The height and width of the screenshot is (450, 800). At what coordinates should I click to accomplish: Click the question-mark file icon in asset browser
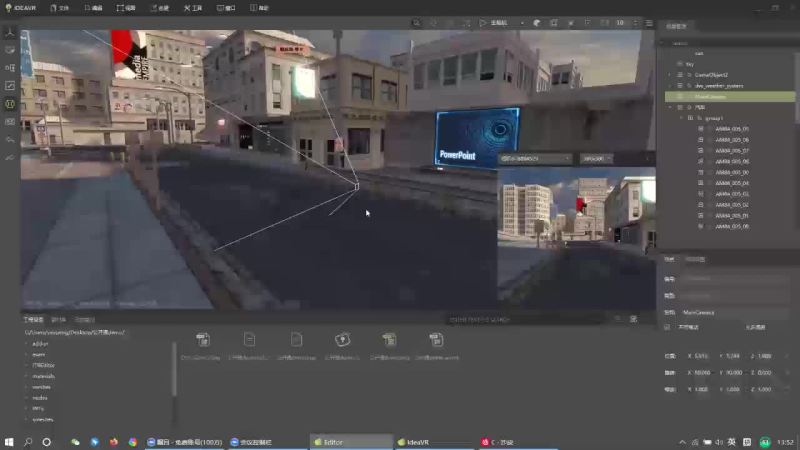(342, 340)
